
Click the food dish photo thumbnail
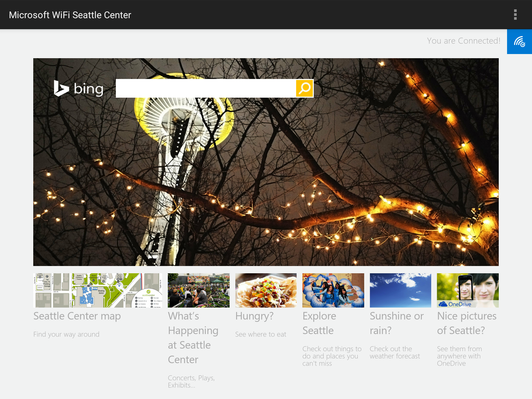[x=266, y=290]
